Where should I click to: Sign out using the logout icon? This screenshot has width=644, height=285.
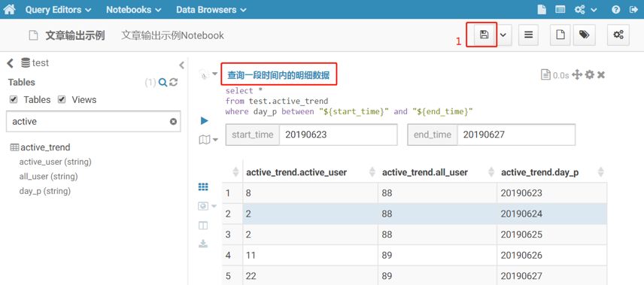coord(633,10)
